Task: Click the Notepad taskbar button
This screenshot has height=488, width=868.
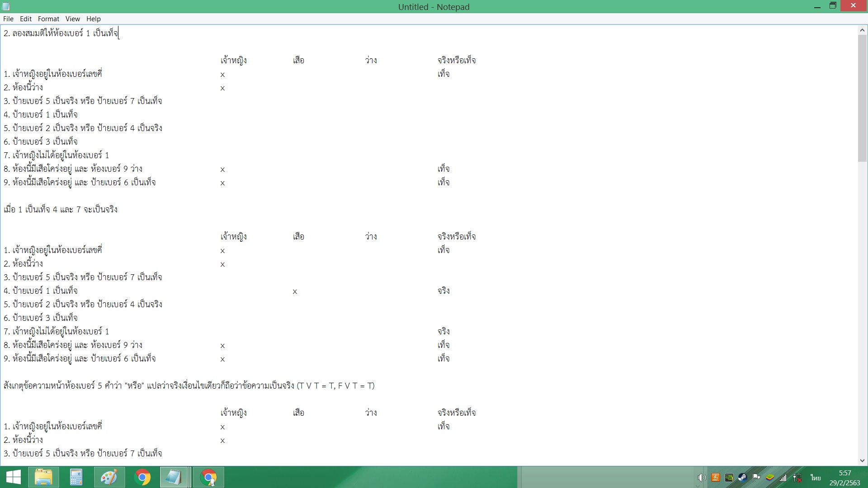Action: [x=174, y=477]
